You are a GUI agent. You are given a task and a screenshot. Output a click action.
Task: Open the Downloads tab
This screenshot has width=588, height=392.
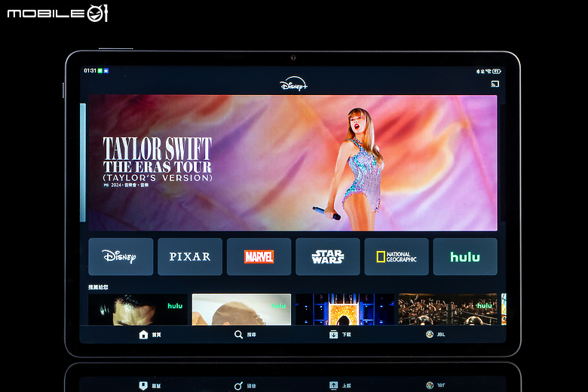click(x=340, y=334)
